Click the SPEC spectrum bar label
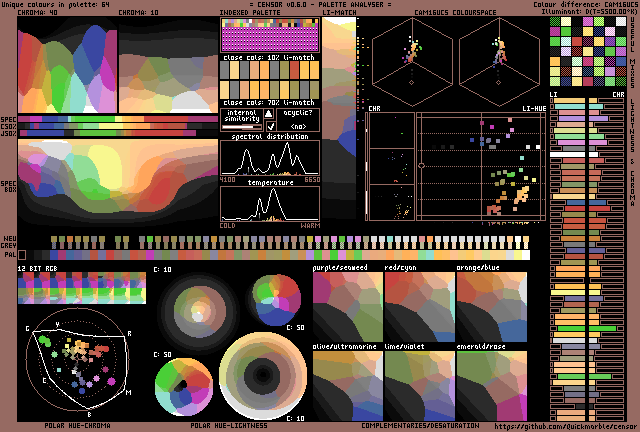 8,120
